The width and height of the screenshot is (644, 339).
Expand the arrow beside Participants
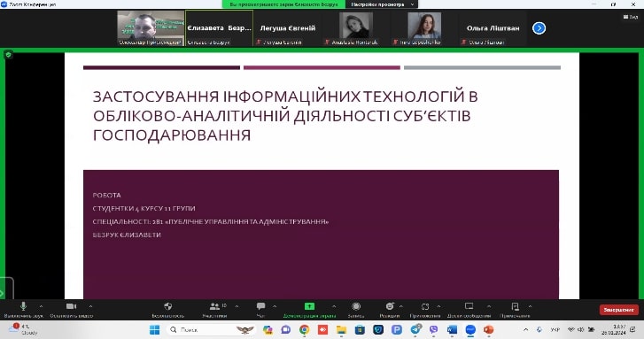[237, 306]
